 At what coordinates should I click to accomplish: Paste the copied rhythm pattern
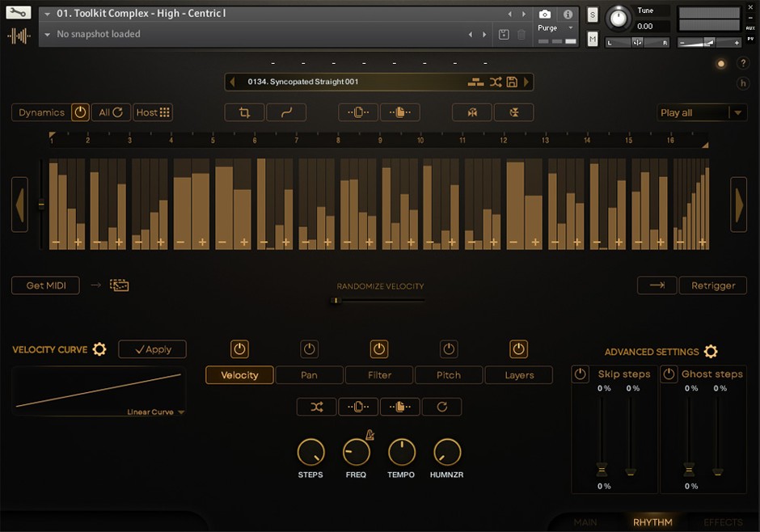(400, 112)
